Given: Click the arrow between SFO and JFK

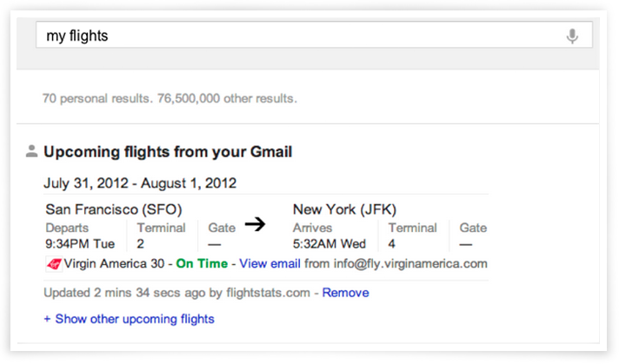Looking at the screenshot, I should [254, 225].
